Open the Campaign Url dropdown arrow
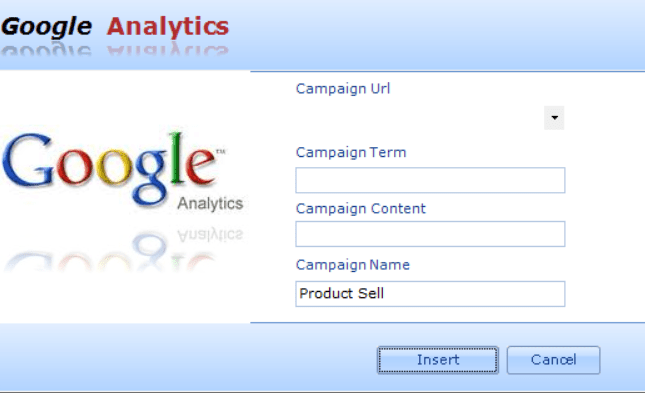This screenshot has height=394, width=645. pyautogui.click(x=554, y=118)
